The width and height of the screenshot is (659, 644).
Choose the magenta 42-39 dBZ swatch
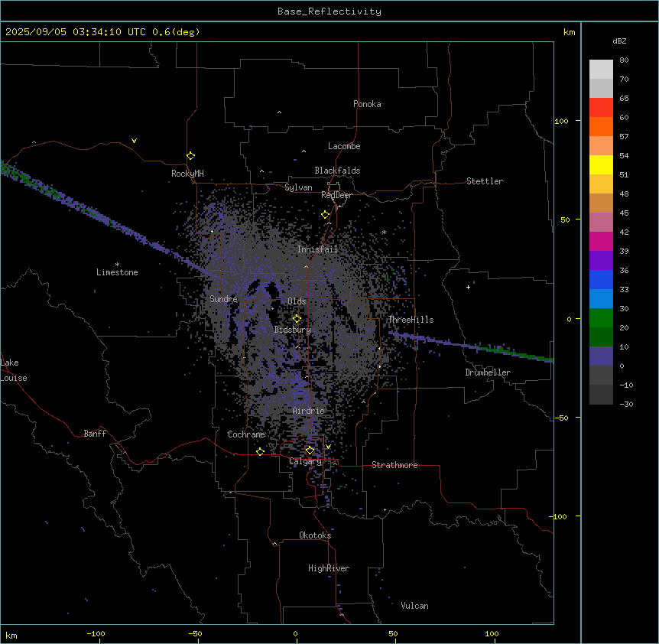pos(601,241)
